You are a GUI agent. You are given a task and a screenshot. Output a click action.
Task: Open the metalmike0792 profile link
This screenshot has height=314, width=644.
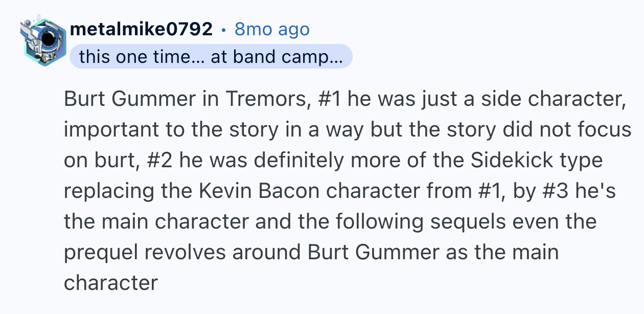pyautogui.click(x=141, y=29)
